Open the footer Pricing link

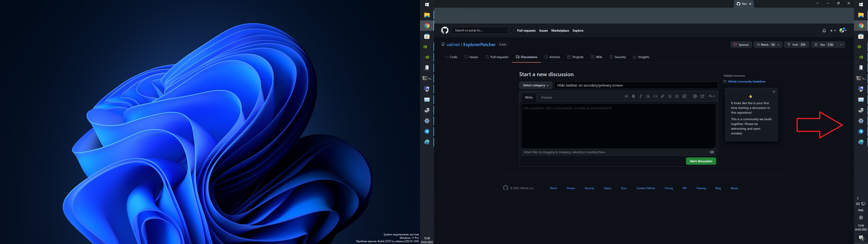point(669,188)
